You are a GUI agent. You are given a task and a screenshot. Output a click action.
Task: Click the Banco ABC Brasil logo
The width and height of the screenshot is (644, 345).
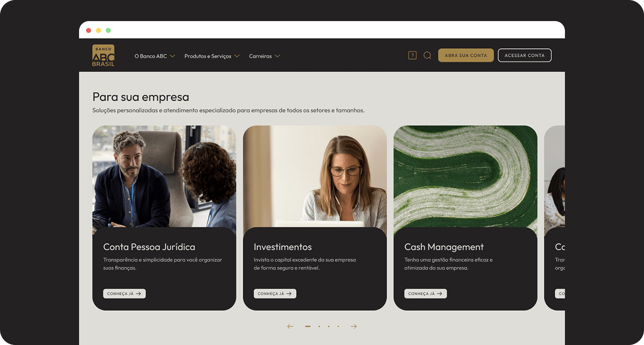(103, 56)
